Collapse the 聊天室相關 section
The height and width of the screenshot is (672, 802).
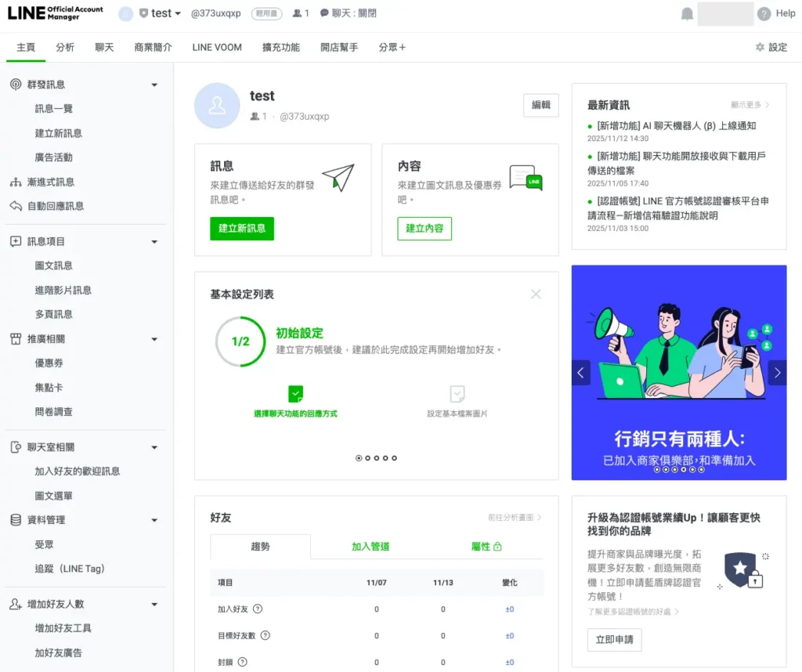click(154, 447)
